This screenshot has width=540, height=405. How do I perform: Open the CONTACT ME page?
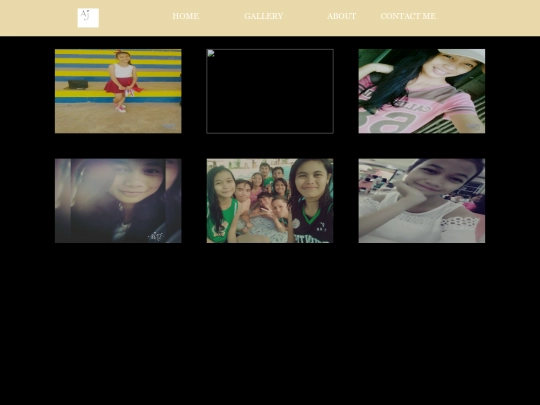pyautogui.click(x=408, y=16)
